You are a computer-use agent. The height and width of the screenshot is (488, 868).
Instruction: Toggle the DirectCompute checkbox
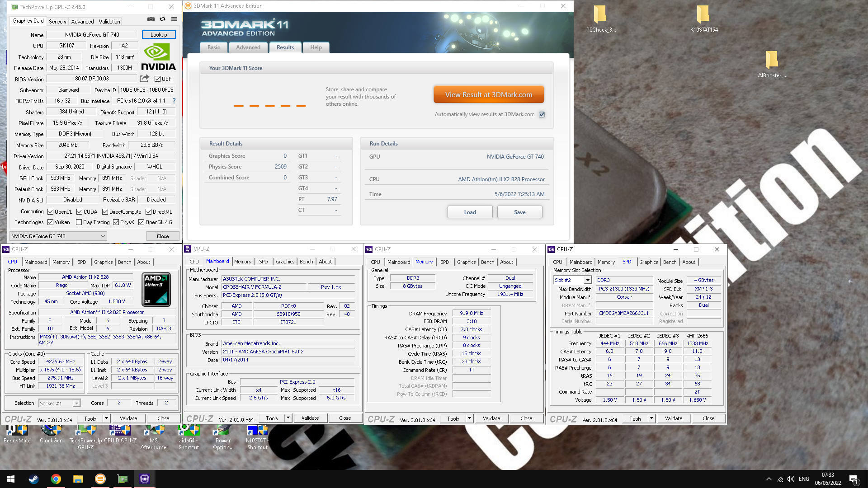105,212
